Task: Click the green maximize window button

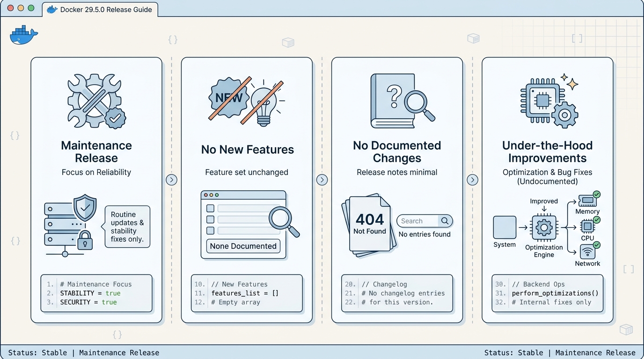Action: [31, 8]
